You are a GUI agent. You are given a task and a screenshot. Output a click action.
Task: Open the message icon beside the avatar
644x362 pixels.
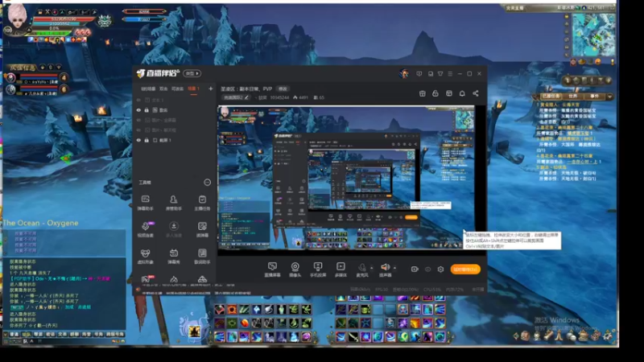point(419,74)
